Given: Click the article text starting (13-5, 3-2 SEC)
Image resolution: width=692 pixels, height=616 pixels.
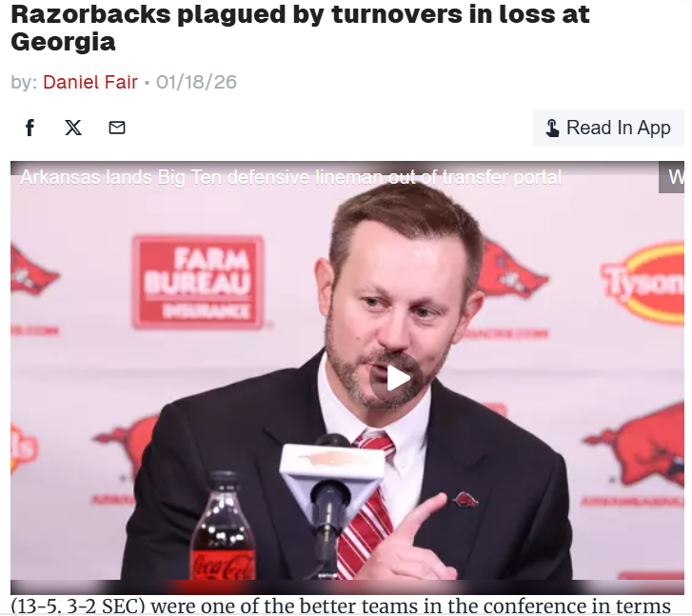Looking at the screenshot, I should 341,606.
